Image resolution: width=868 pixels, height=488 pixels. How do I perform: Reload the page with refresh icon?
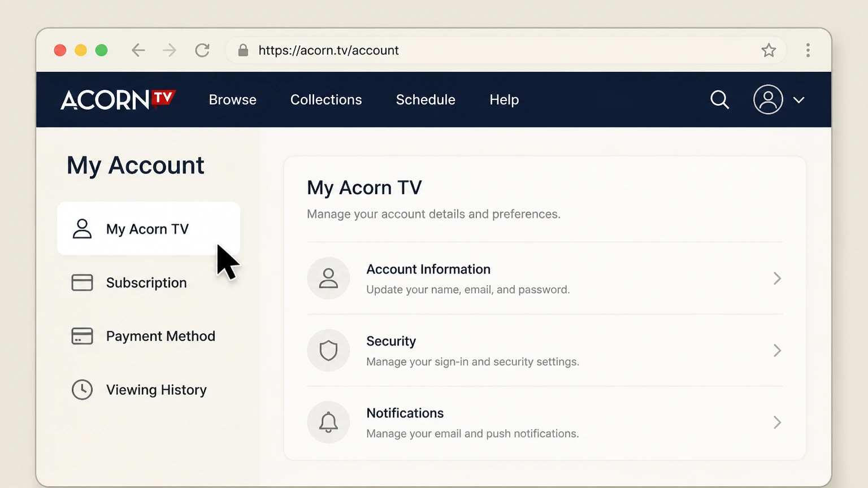[202, 50]
